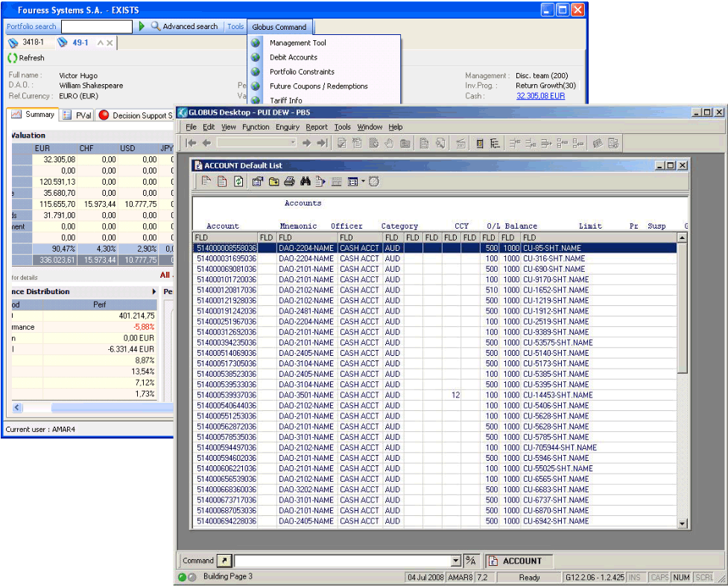The width and height of the screenshot is (728, 586).
Task: Click the ACCOUNT list vertical scrollbar up arrow
Action: (x=682, y=238)
